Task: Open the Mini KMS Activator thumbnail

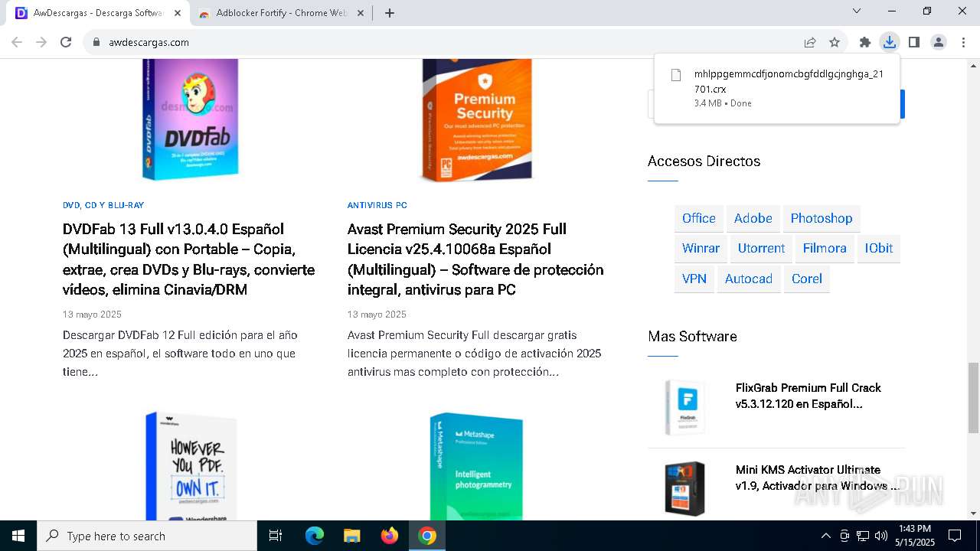Action: pos(684,488)
